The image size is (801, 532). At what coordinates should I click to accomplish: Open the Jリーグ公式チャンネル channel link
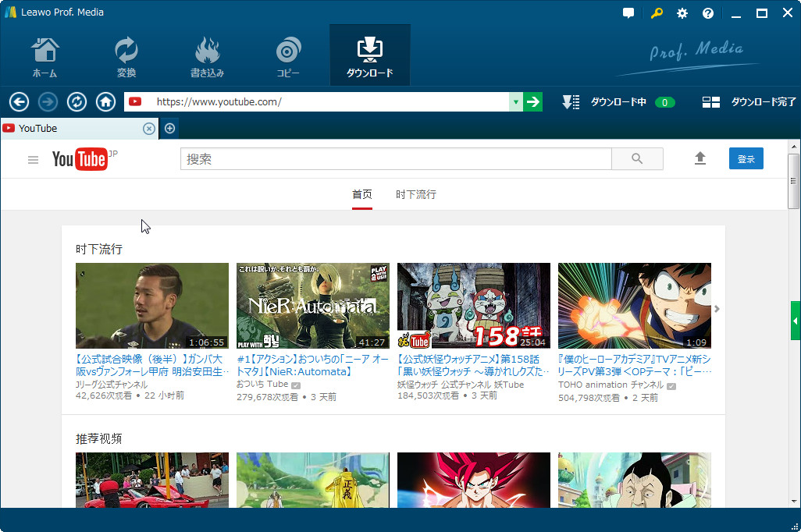pyautogui.click(x=112, y=385)
